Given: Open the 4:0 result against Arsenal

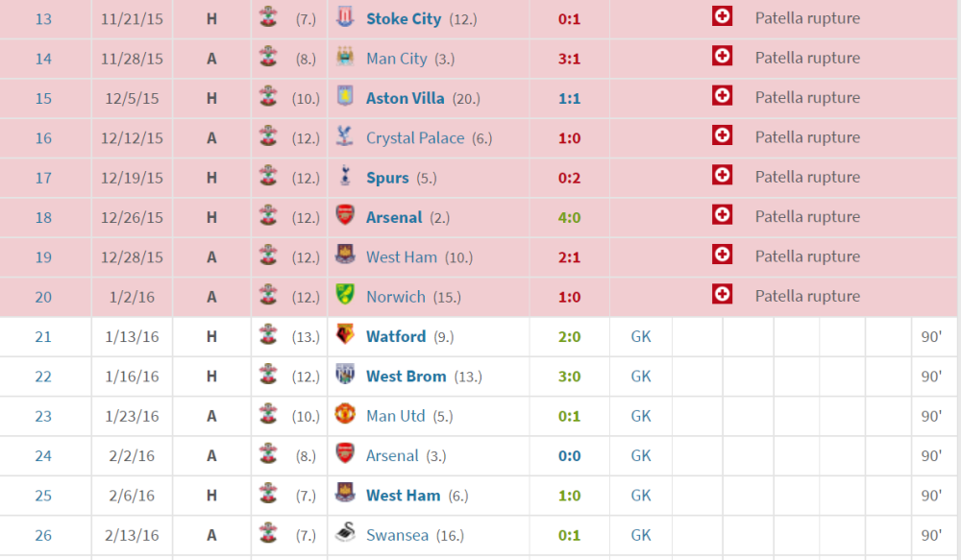Looking at the screenshot, I should [570, 217].
